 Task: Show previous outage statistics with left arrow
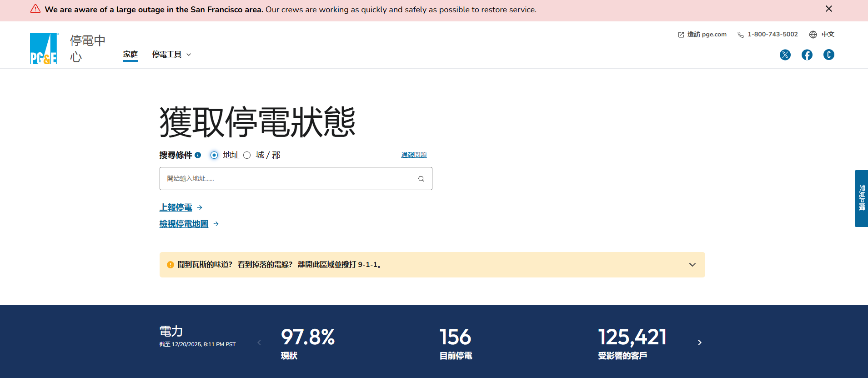(259, 343)
